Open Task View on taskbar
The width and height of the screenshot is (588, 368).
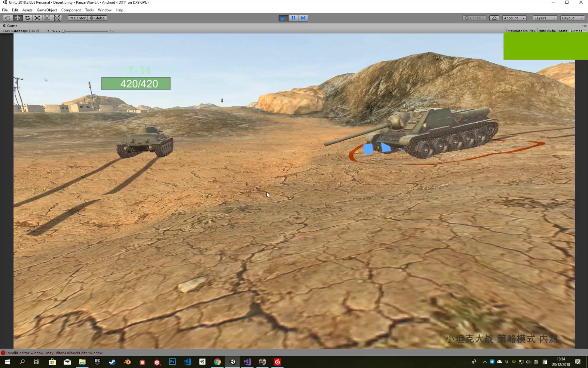(37, 362)
